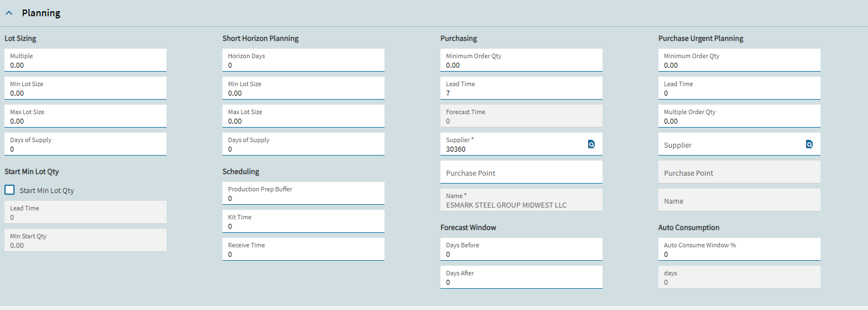Click the Purchasing Supplier field with 30360
The image size is (868, 310).
pyautogui.click(x=521, y=144)
